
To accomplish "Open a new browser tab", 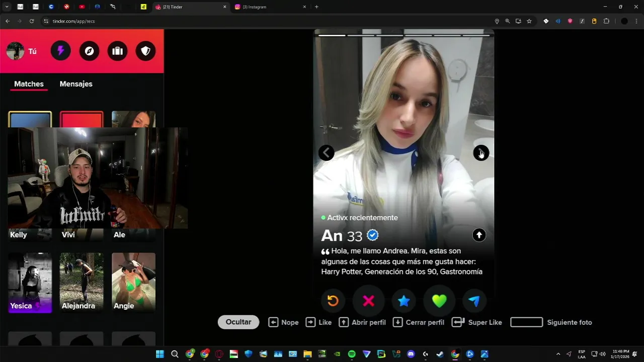I will (x=316, y=7).
